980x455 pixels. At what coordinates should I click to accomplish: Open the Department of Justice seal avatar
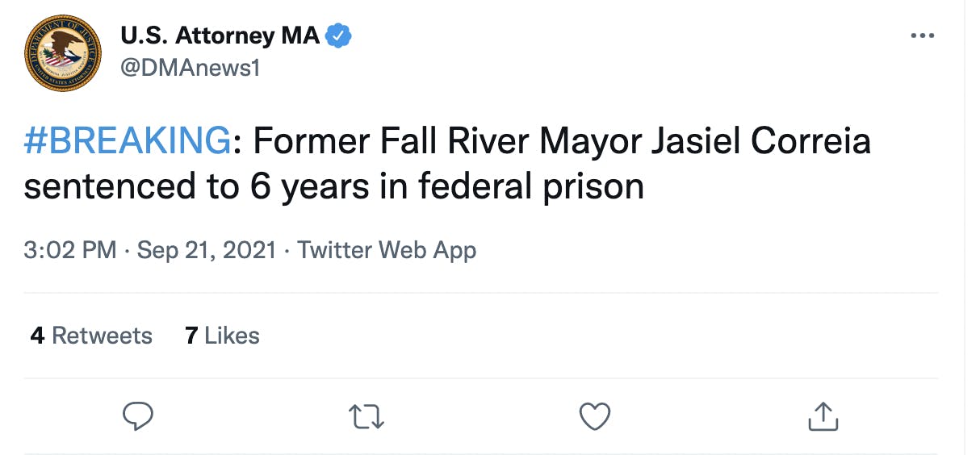click(x=63, y=52)
